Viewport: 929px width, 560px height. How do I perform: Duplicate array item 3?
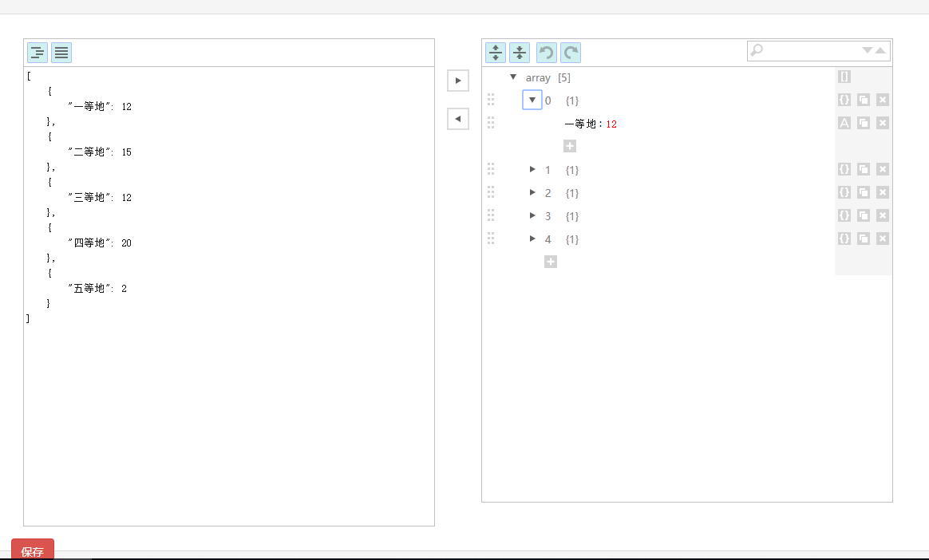pyautogui.click(x=864, y=215)
